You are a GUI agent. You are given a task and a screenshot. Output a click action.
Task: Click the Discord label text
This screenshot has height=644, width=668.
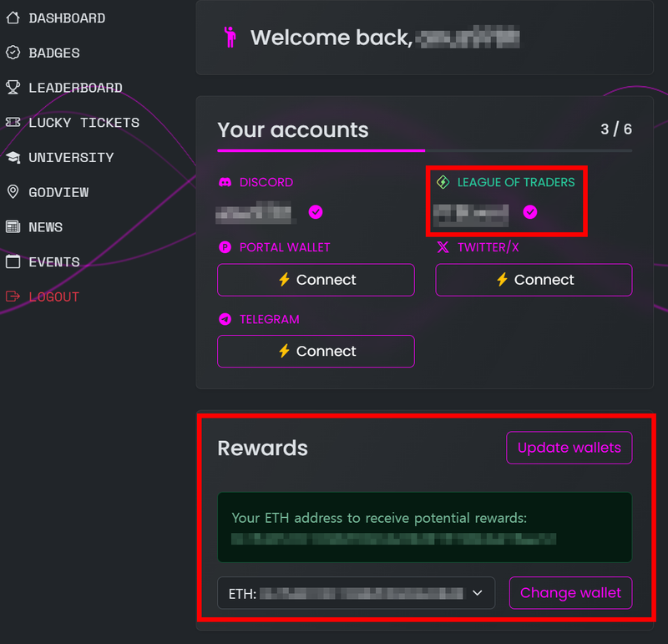pyautogui.click(x=266, y=182)
